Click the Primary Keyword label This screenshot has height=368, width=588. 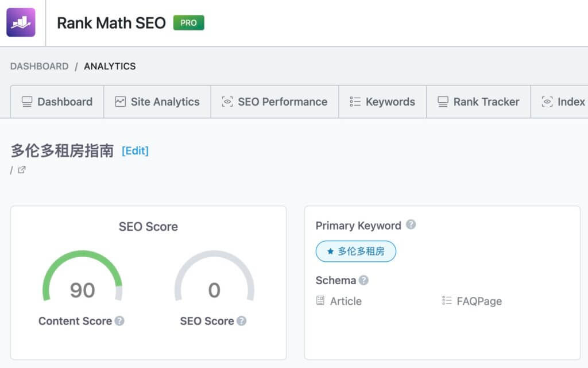click(358, 225)
